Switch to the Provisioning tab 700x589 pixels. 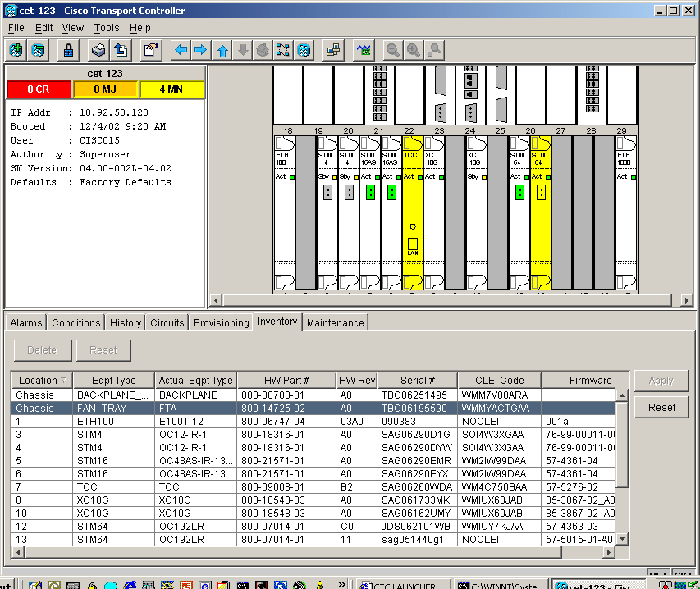click(221, 322)
